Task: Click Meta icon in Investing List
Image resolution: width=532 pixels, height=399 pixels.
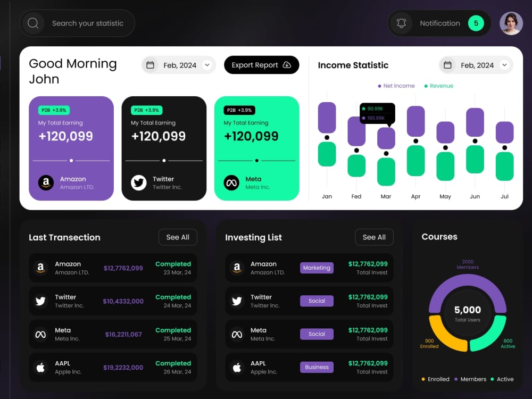Action: [x=237, y=334]
